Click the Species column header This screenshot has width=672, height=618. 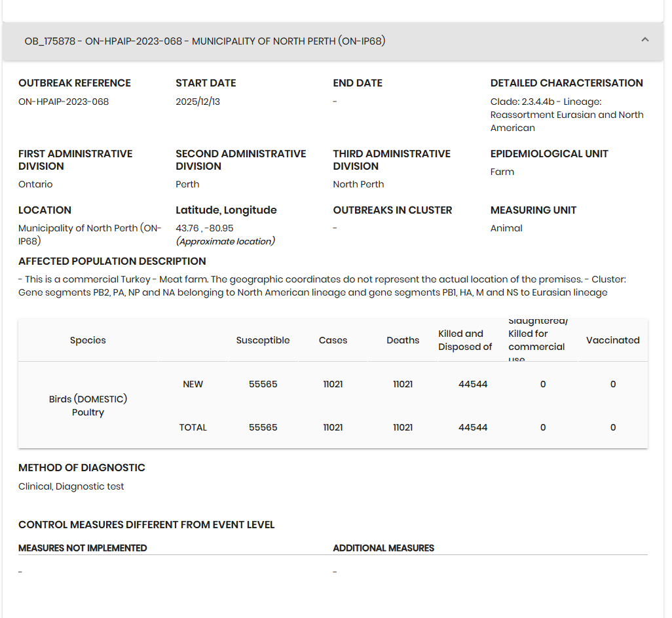[x=88, y=340]
